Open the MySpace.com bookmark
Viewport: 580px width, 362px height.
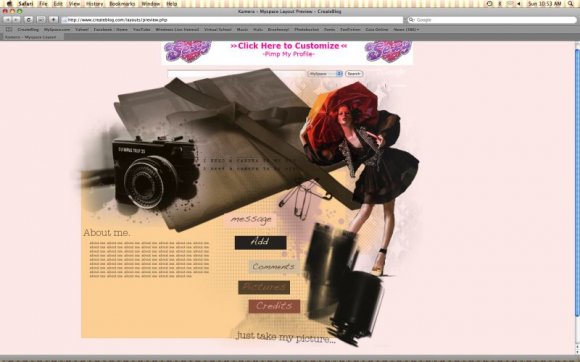(57, 29)
